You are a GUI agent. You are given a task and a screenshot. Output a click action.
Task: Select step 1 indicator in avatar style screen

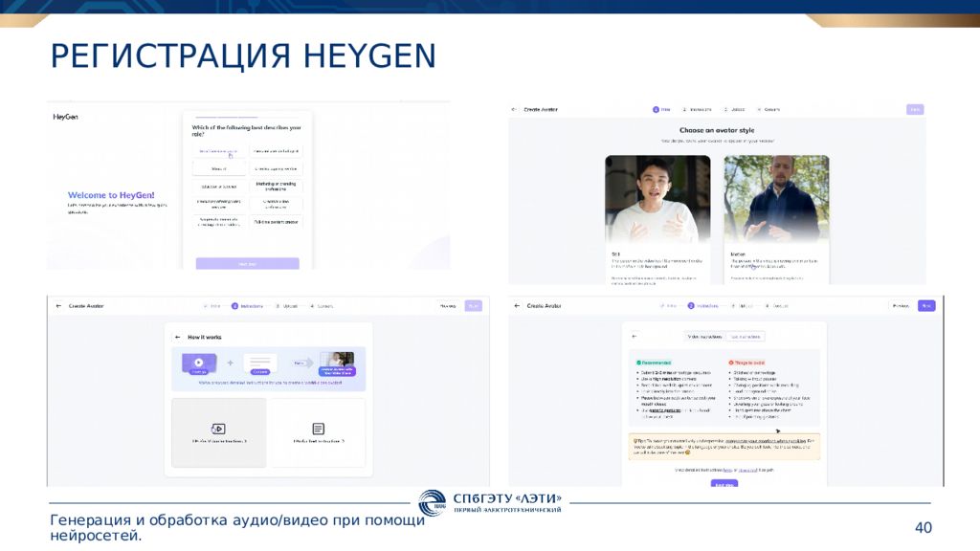point(661,109)
